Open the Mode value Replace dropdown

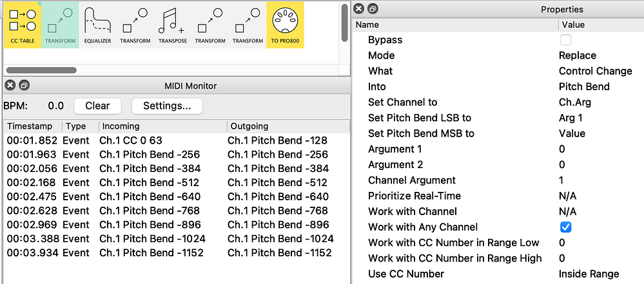point(577,55)
